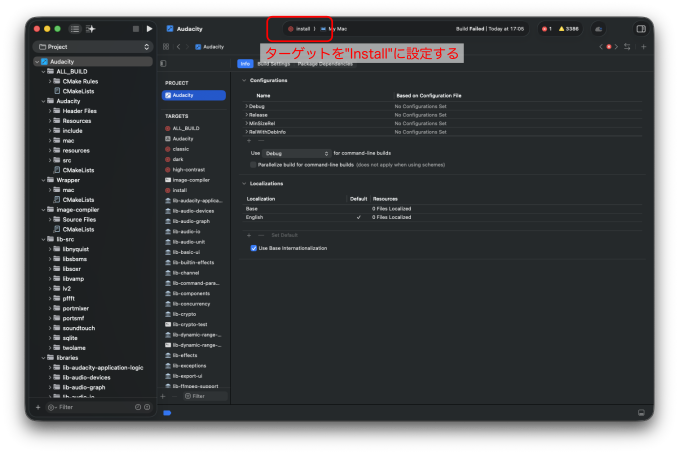
Task: Select the ALL_BUILD target
Action: click(x=186, y=128)
